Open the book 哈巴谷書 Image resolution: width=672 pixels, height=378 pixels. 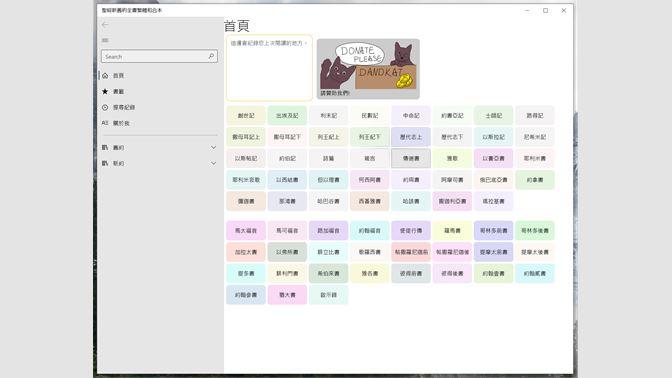point(329,201)
